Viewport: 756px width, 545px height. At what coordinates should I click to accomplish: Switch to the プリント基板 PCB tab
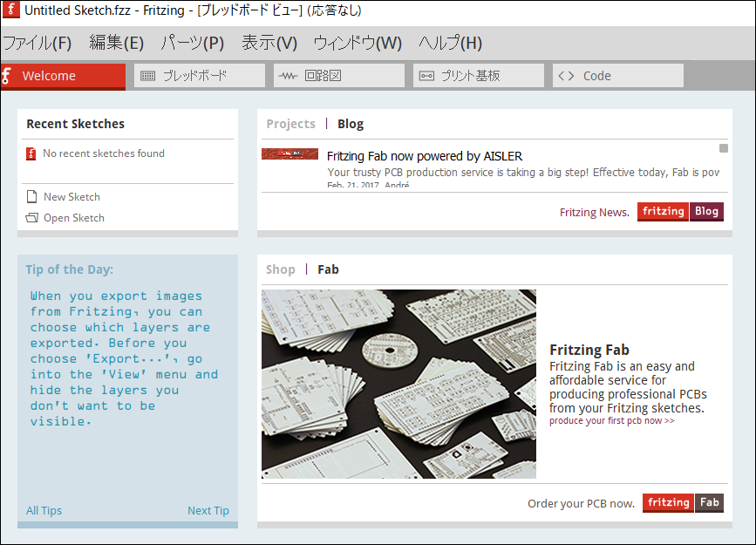[479, 76]
